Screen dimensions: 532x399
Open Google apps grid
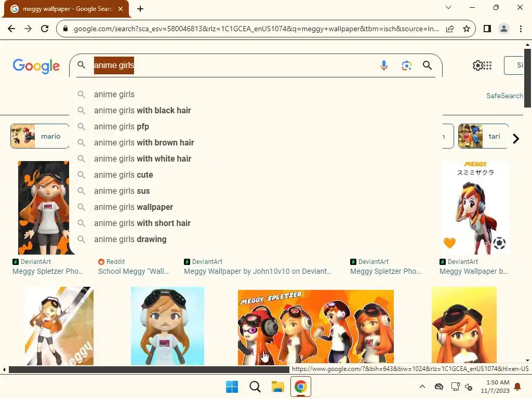[487, 65]
